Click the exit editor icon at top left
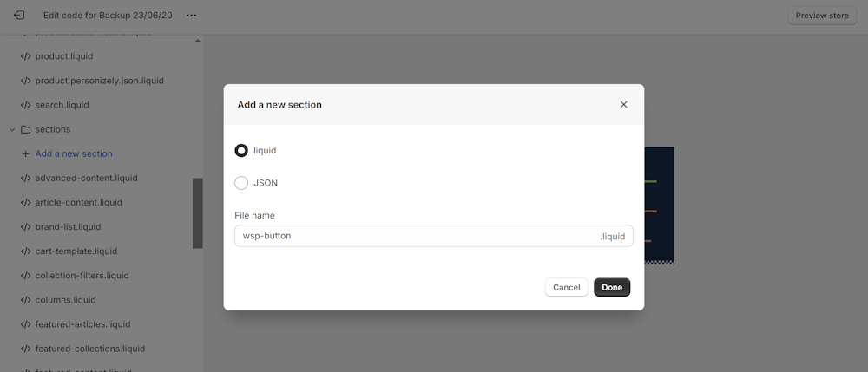 click(x=19, y=16)
